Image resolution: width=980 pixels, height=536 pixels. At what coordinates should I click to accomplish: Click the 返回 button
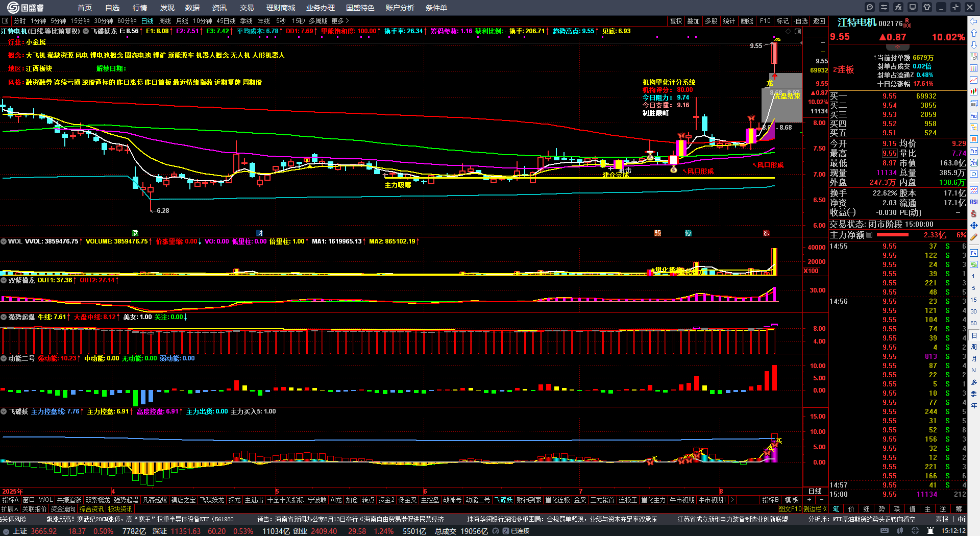pyautogui.click(x=819, y=21)
